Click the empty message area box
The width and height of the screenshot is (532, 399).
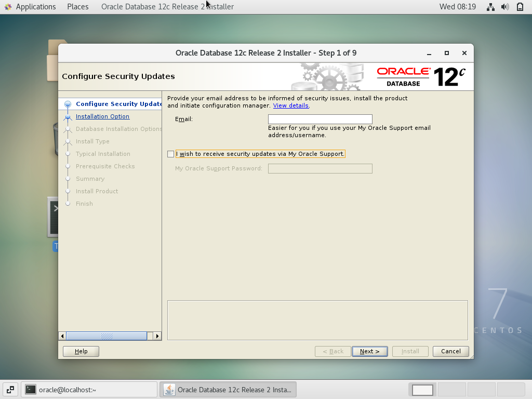click(x=317, y=320)
